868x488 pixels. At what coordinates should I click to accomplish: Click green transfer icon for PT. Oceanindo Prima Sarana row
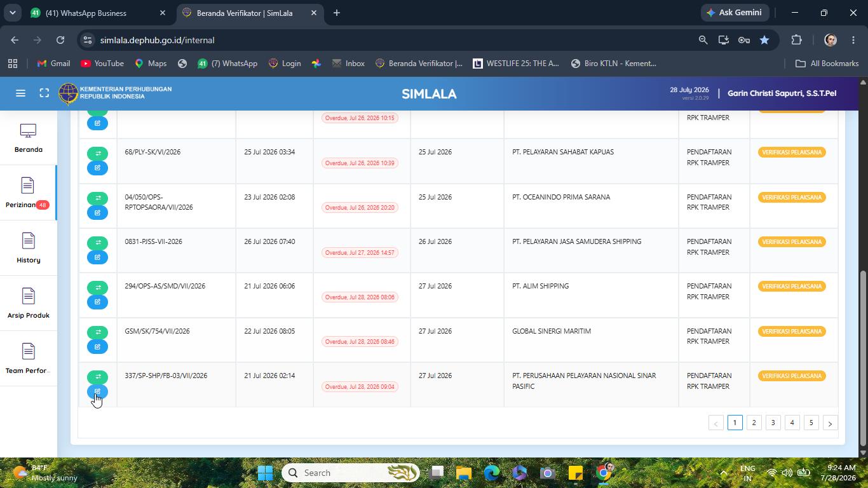[97, 198]
